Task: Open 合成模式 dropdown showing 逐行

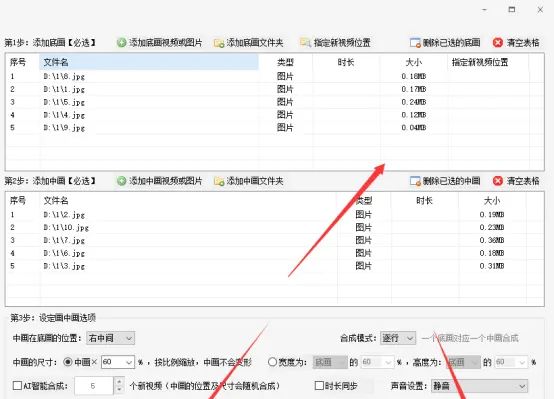Action: [x=398, y=338]
